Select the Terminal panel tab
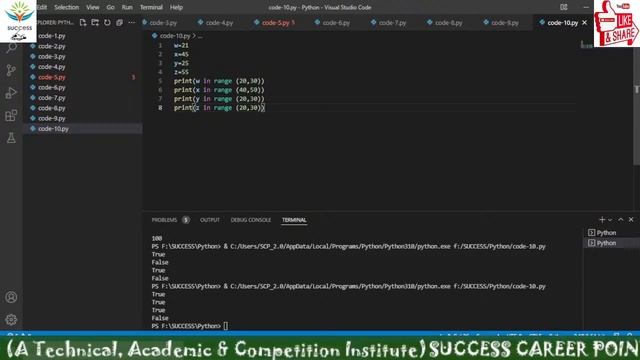The width and height of the screenshot is (640, 360). pos(294,220)
